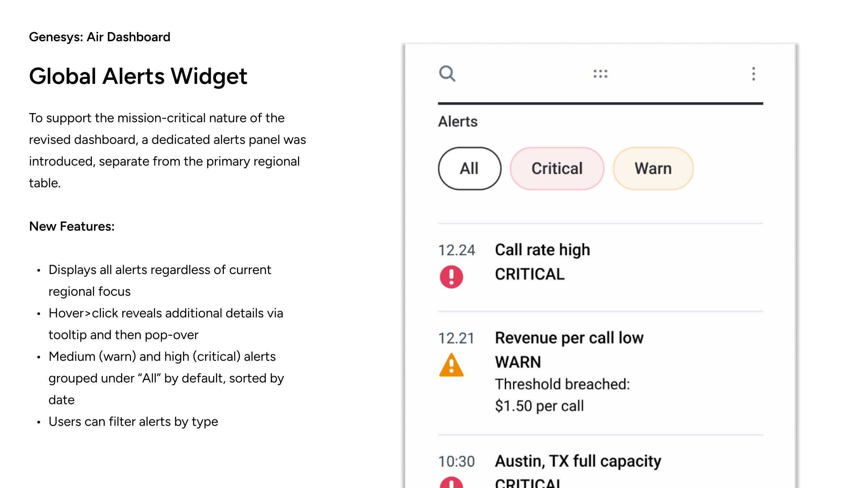This screenshot has height=488, width=868.
Task: Open the Austin, TX full capacity alert
Action: tap(578, 461)
